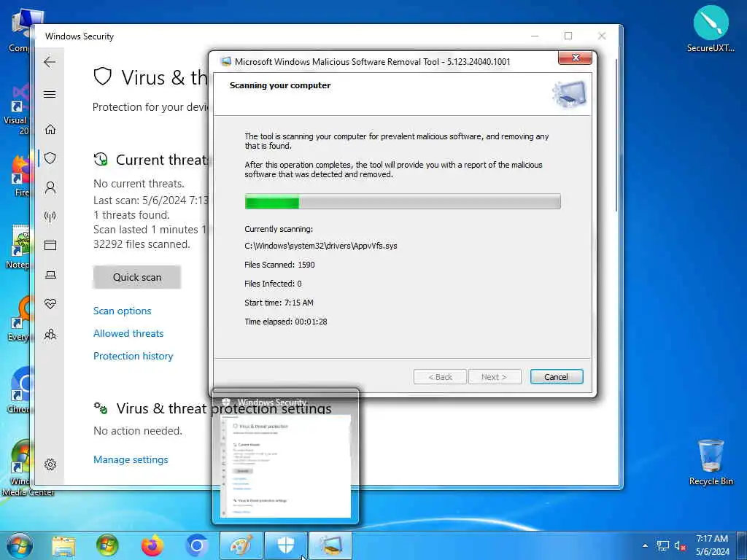
Task: Close the Malicious Software Removal Tool dialog
Action: (575, 58)
